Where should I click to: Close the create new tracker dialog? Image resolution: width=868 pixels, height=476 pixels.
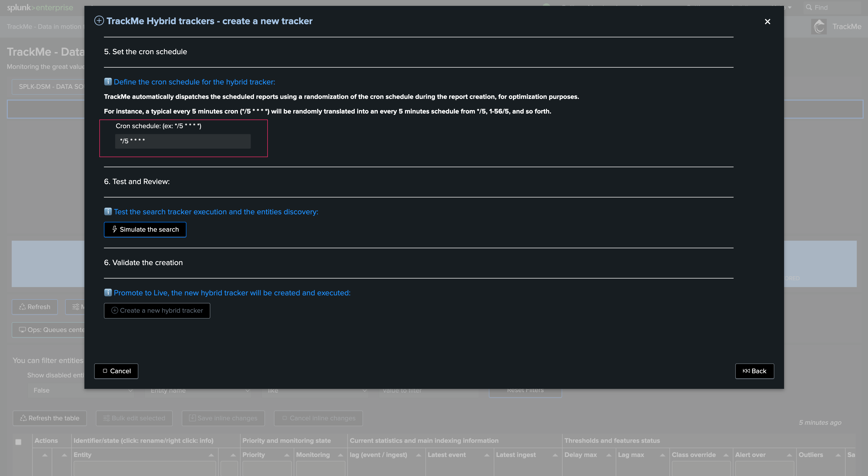[x=767, y=21]
